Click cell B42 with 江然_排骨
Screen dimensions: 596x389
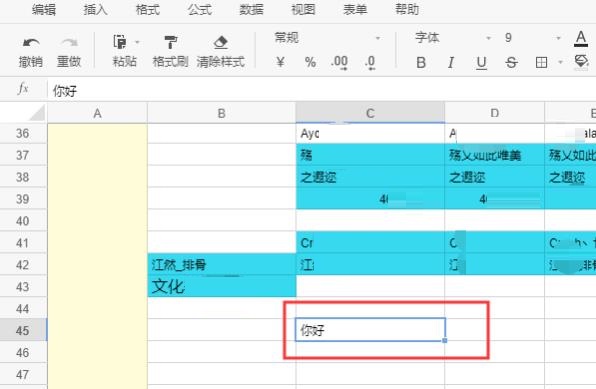(x=222, y=264)
